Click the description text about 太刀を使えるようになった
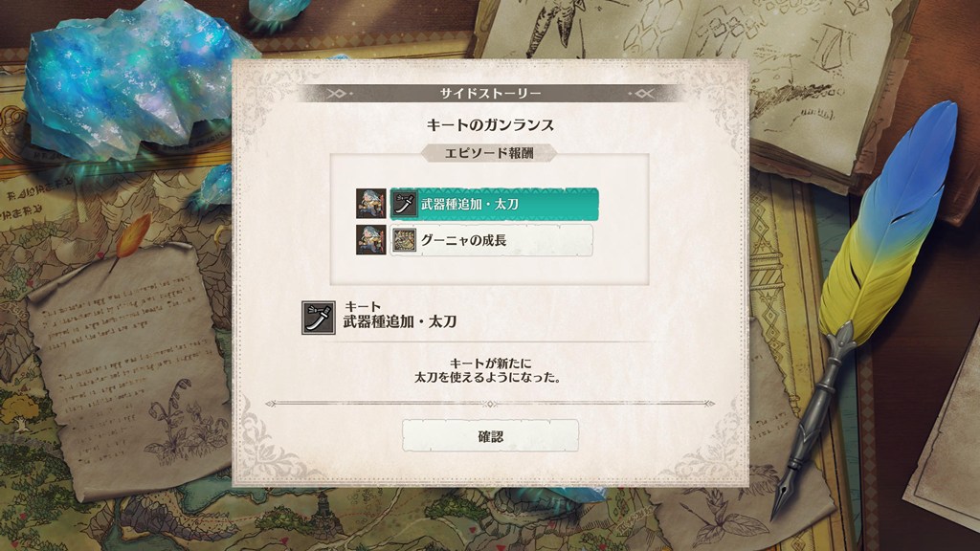This screenshot has width=980, height=551. pyautogui.click(x=490, y=370)
